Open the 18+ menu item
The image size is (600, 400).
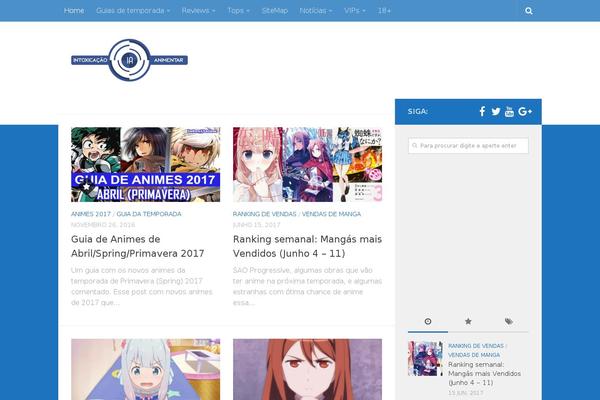[384, 11]
